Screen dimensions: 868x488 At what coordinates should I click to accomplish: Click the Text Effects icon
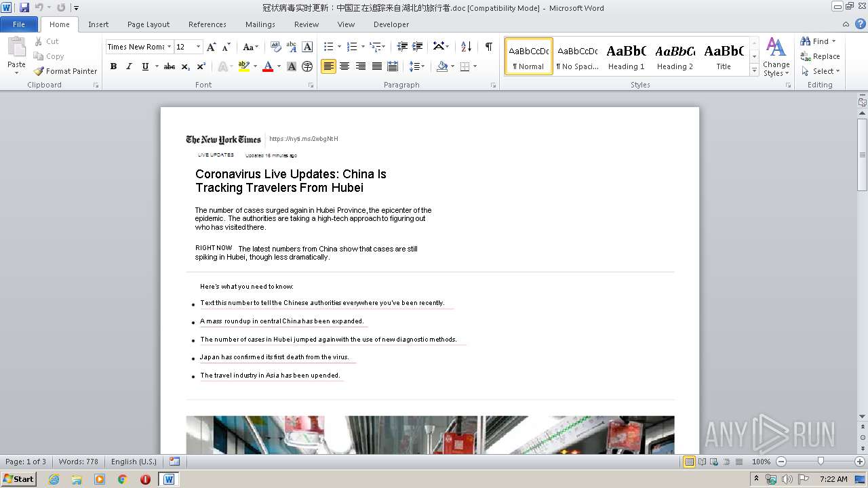click(x=222, y=66)
